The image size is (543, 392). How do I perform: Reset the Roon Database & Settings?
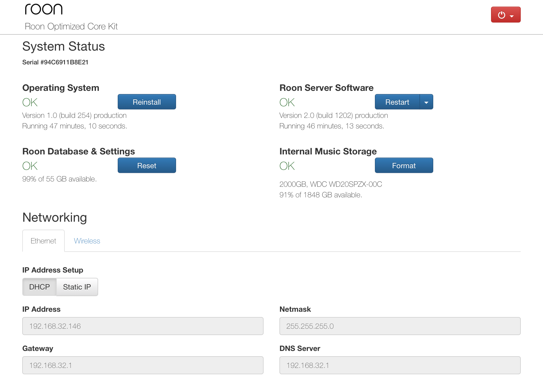(147, 165)
